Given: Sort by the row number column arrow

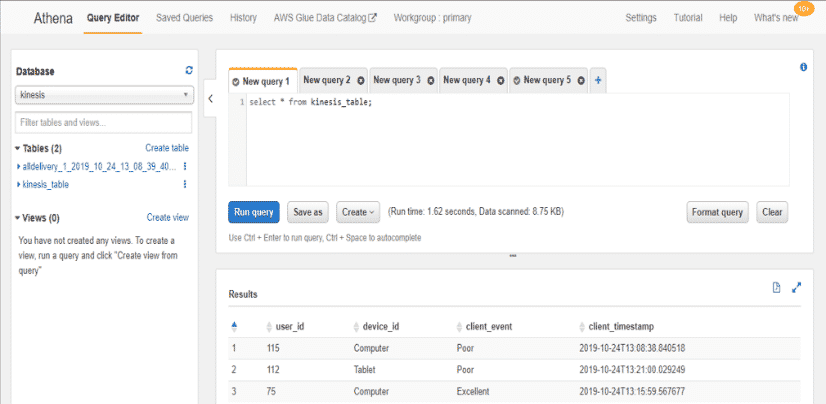Looking at the screenshot, I should tap(234, 327).
